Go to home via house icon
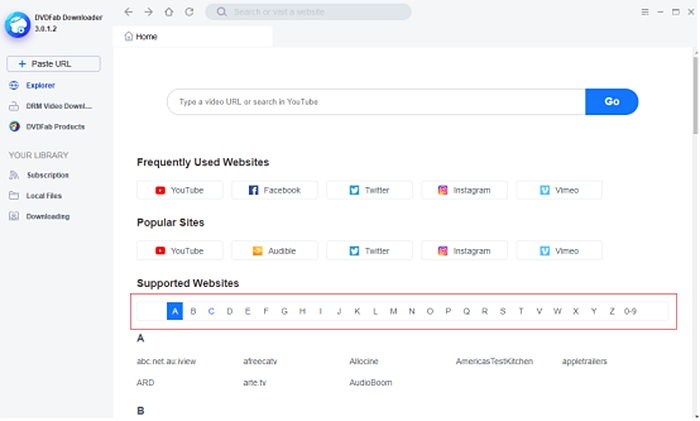This screenshot has height=421, width=700. point(168,12)
